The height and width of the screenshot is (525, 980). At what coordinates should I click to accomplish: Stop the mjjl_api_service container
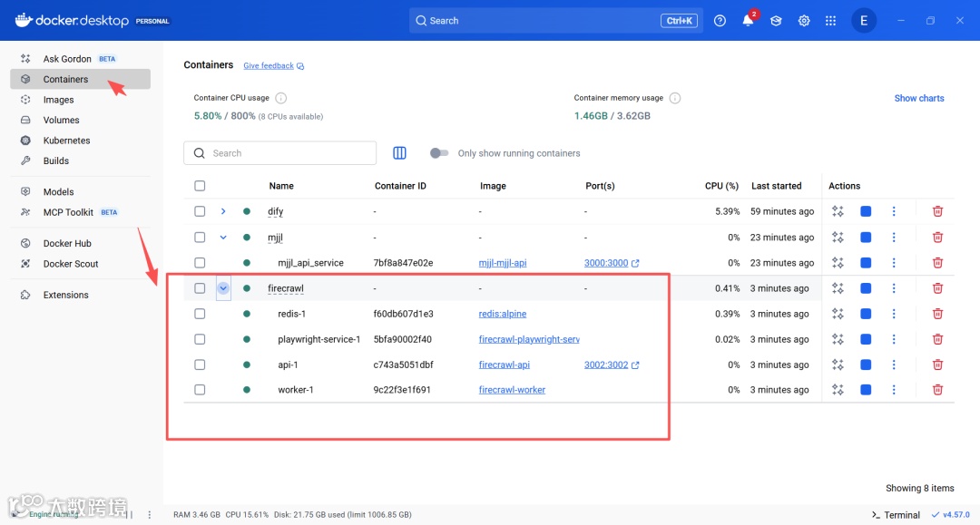(x=866, y=263)
